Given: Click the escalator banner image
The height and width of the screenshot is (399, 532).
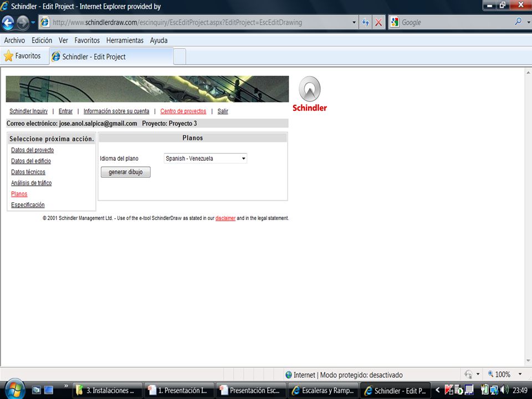Looking at the screenshot, I should click(147, 89).
